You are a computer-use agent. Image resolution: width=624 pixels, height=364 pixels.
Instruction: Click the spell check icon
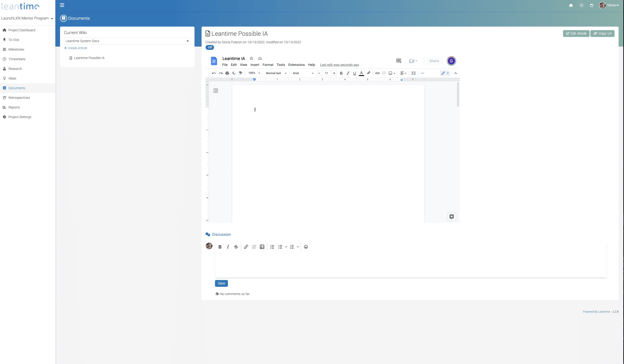(234, 73)
